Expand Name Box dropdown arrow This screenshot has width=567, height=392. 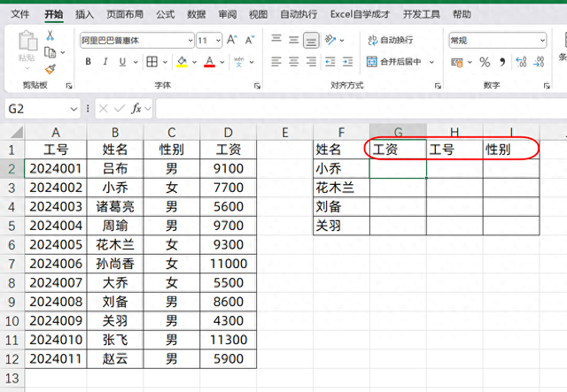[74, 109]
